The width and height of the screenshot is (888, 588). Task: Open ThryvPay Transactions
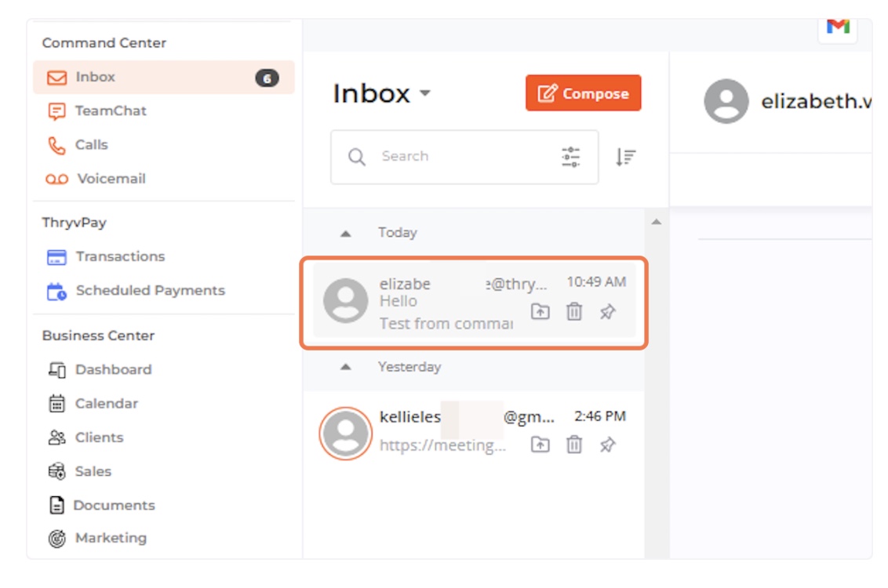tap(120, 256)
